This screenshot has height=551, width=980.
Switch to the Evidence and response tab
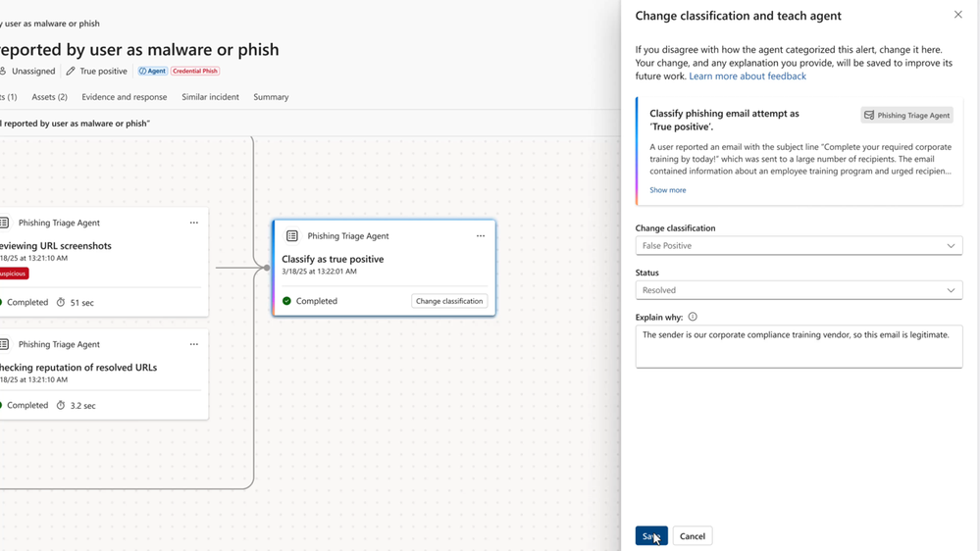coord(125,97)
